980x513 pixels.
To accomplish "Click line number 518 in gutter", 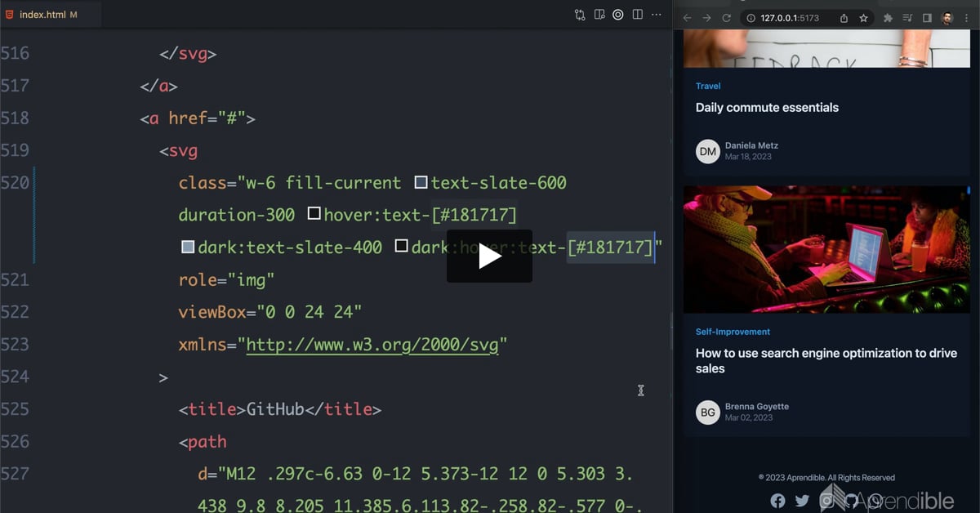I will 15,118.
